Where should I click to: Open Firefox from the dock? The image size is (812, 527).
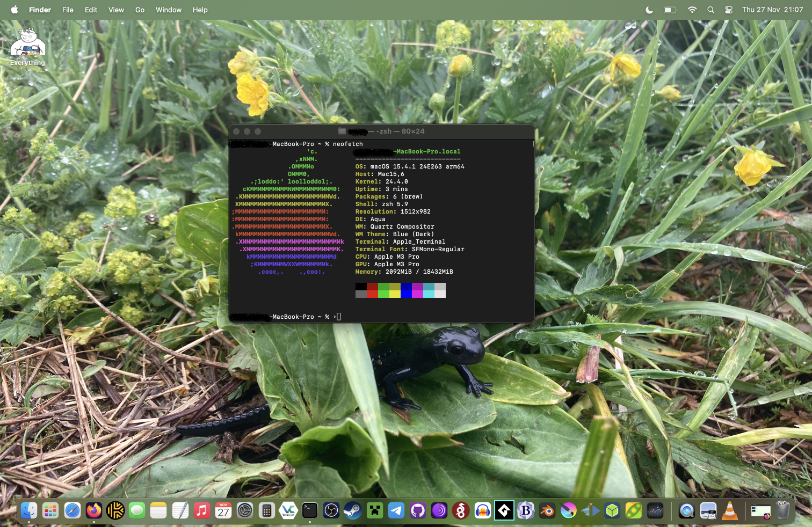94,510
